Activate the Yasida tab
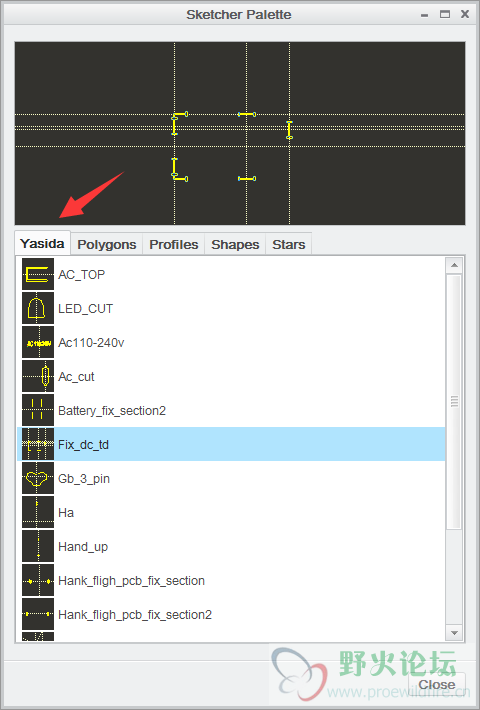 point(43,244)
